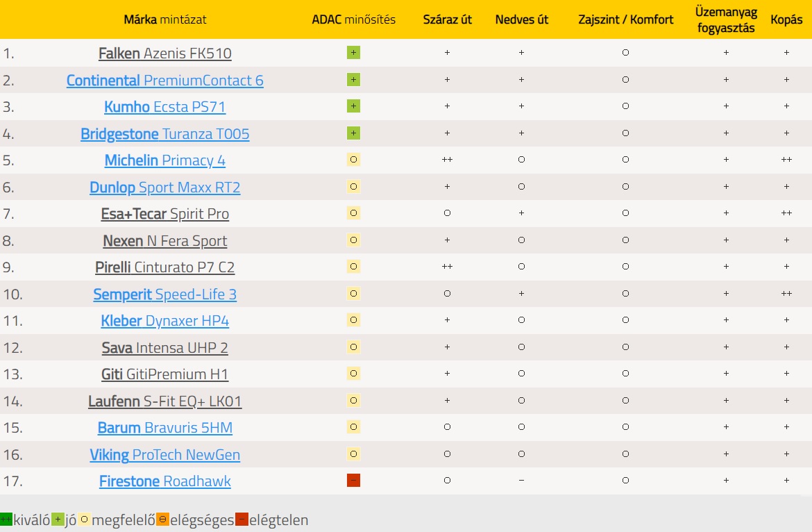Click the Laufenn S-Fit EQ+ LK01 name
812x532 pixels.
[x=164, y=401]
